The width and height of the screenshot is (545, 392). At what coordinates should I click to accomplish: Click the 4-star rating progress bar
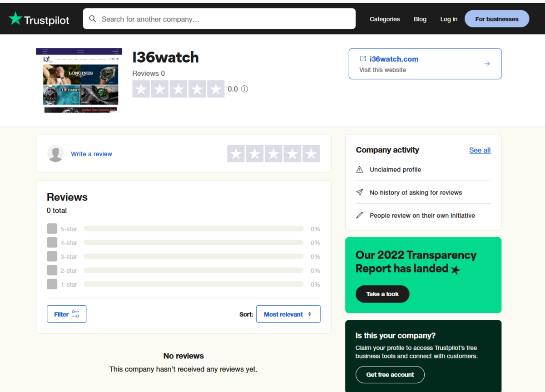(x=193, y=243)
